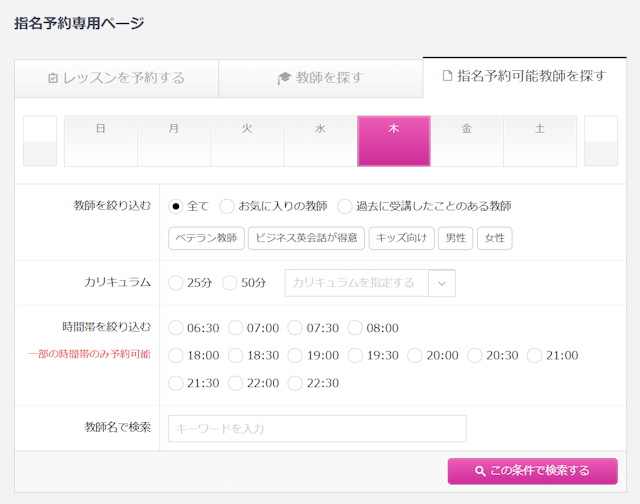Image resolution: width=640 pixels, height=504 pixels.
Task: Go to previous week with left blank arrow box
Action: [40, 141]
